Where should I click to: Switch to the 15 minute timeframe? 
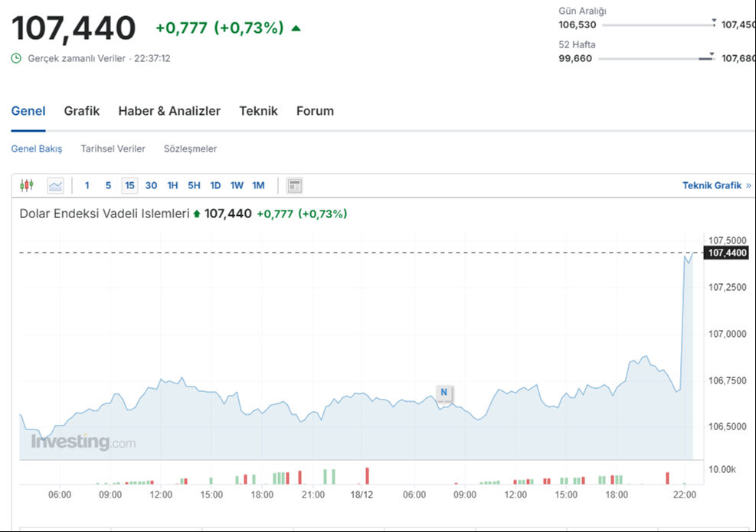click(129, 185)
